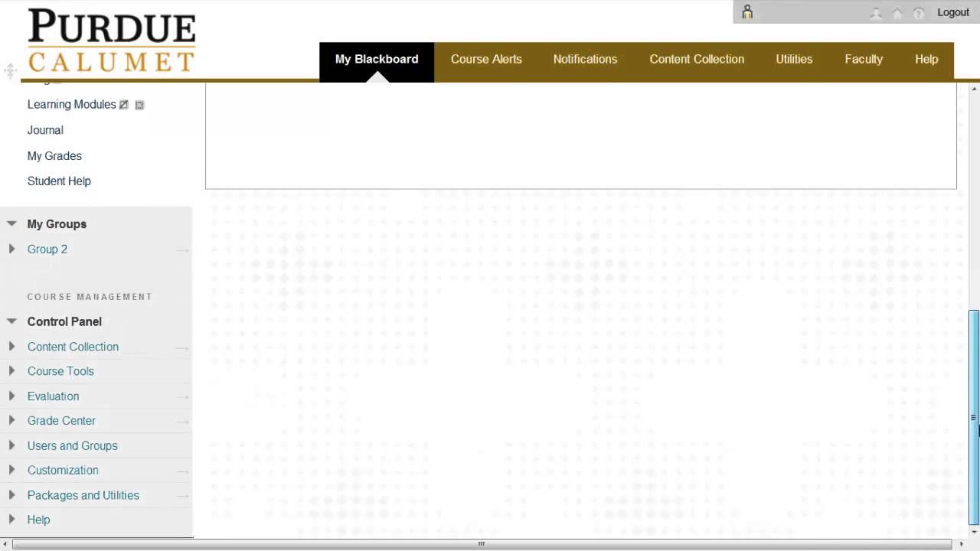Click the question mark help icon

pos(919,13)
